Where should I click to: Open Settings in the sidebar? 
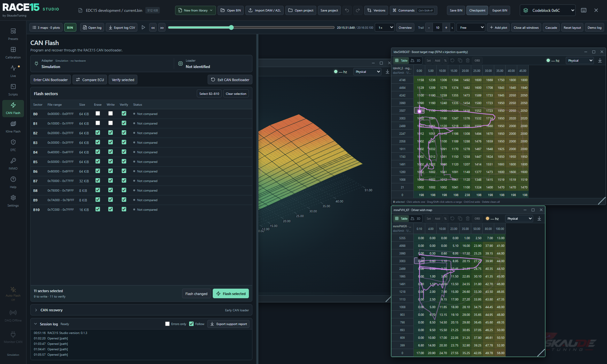pyautogui.click(x=13, y=201)
